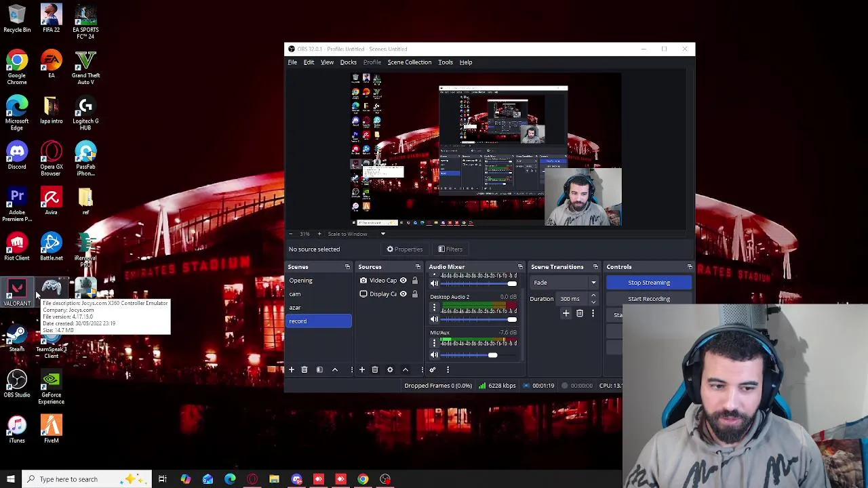This screenshot has width=868, height=488.
Task: Undock the Scenes panel with its pop-out icon
Action: [x=347, y=267]
